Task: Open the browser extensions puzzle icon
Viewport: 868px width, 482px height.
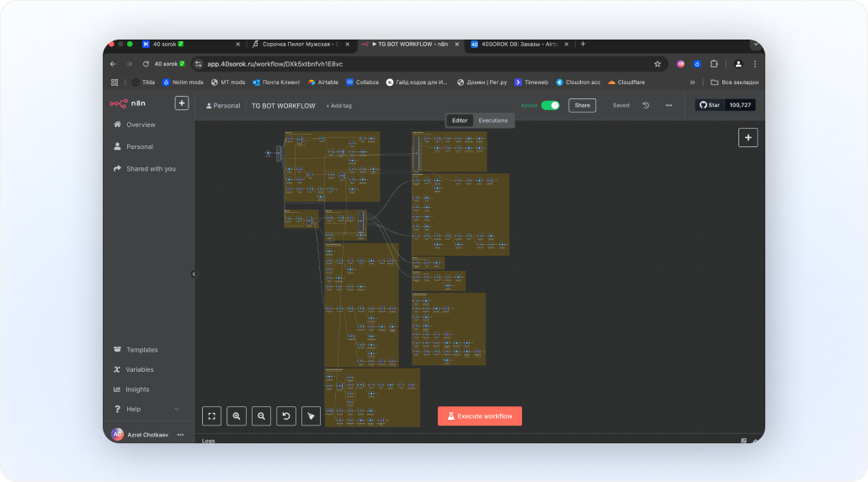Action: coord(714,64)
